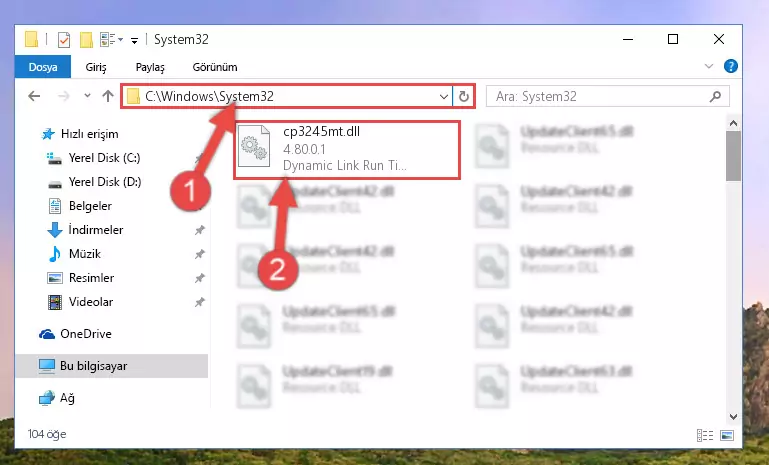Screen dimensions: 769x465
Task: Select the cp3245mt.dll file
Action: [x=347, y=149]
